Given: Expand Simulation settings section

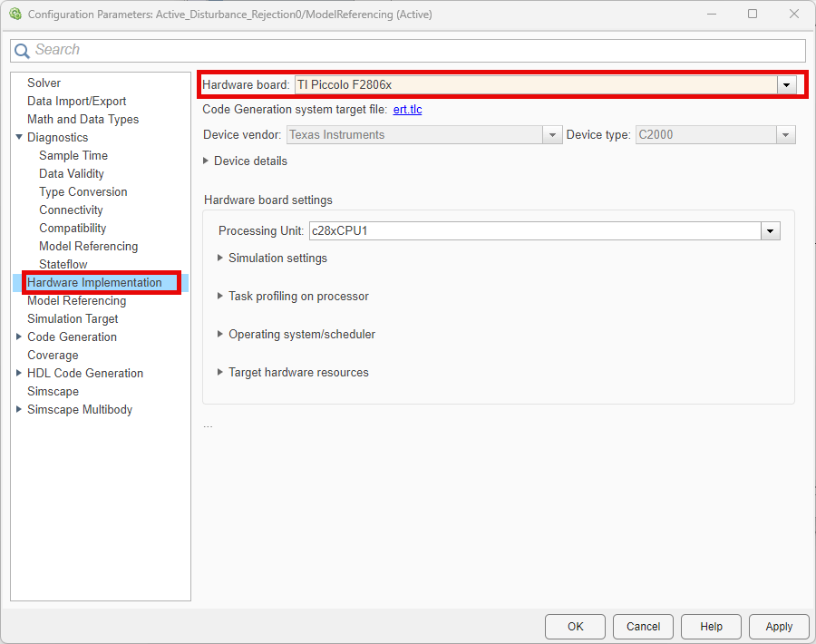Looking at the screenshot, I should pyautogui.click(x=220, y=259).
